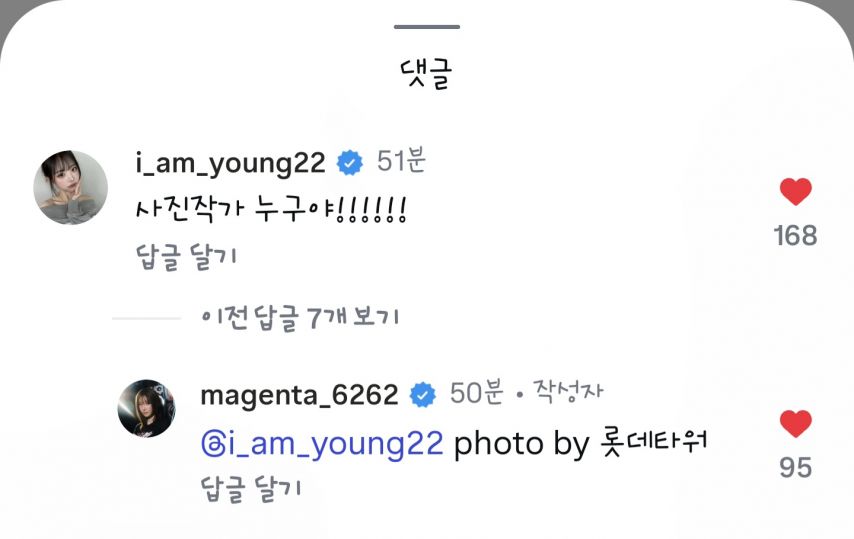Tap the sheet handle bar at top
Screen dimensions: 854x539
(427, 27)
